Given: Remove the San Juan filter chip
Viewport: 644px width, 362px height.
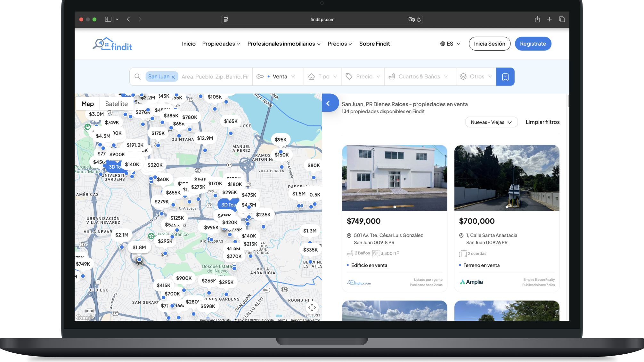Looking at the screenshot, I should (x=173, y=77).
